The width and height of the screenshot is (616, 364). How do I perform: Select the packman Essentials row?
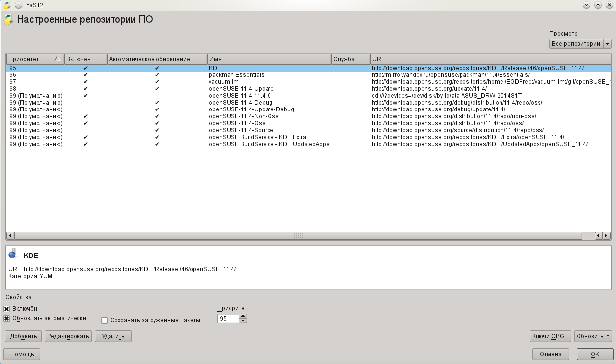[x=309, y=75]
